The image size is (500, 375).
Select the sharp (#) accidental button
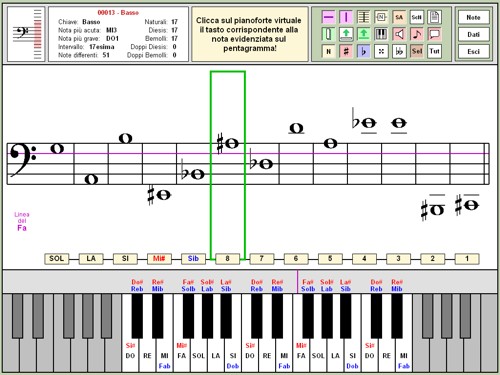(x=346, y=51)
